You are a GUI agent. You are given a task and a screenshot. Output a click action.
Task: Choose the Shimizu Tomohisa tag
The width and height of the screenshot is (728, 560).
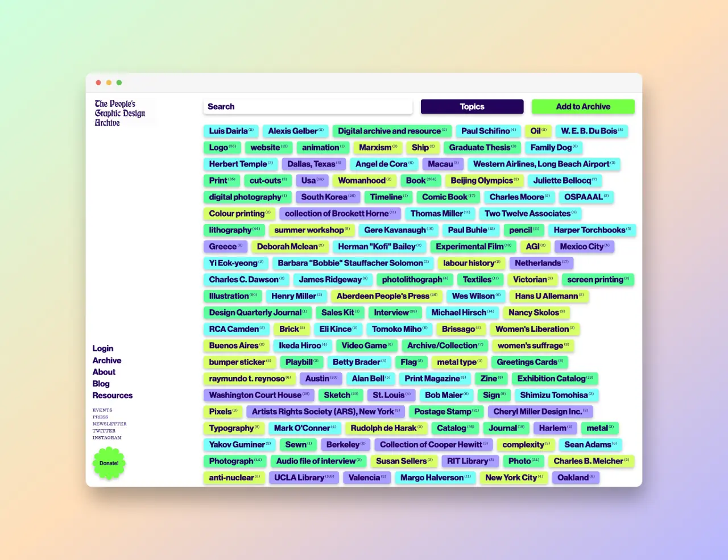click(x=557, y=395)
